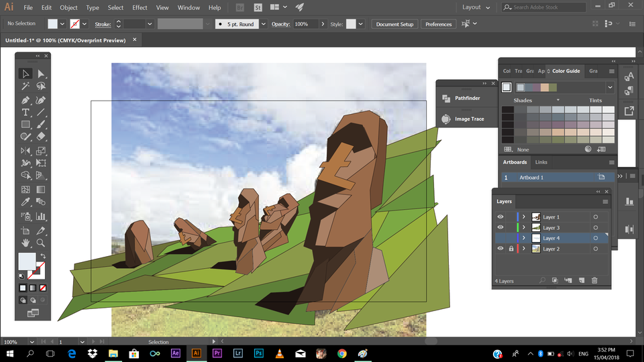Open the Image Trace panel
Viewport: 644px width, 362px height.
(x=469, y=119)
